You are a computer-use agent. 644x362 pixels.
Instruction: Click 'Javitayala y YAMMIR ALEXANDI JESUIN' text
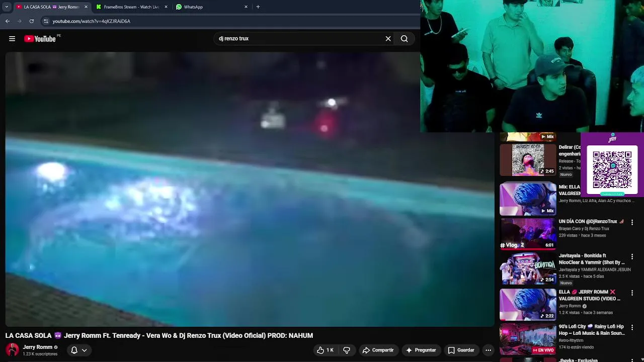[x=595, y=269]
